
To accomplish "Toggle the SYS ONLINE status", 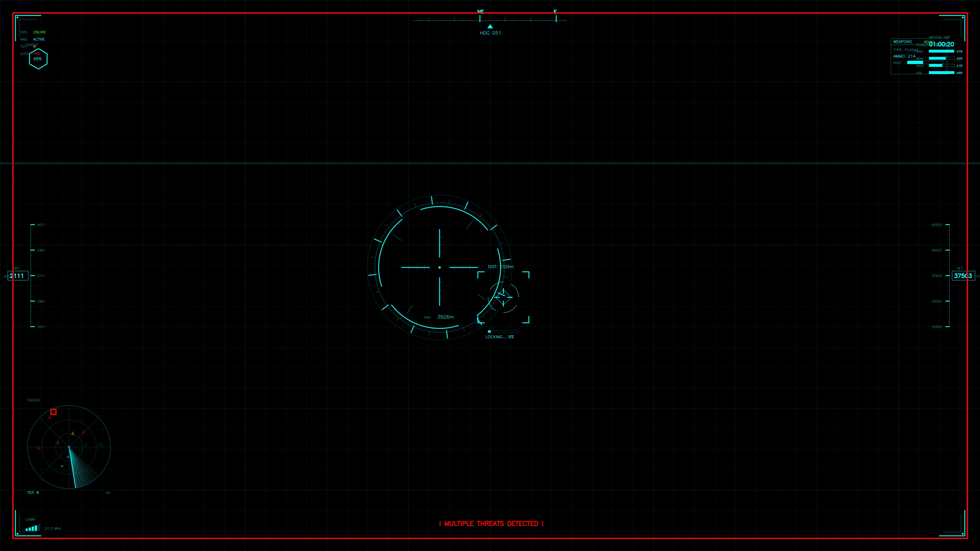I will (40, 32).
